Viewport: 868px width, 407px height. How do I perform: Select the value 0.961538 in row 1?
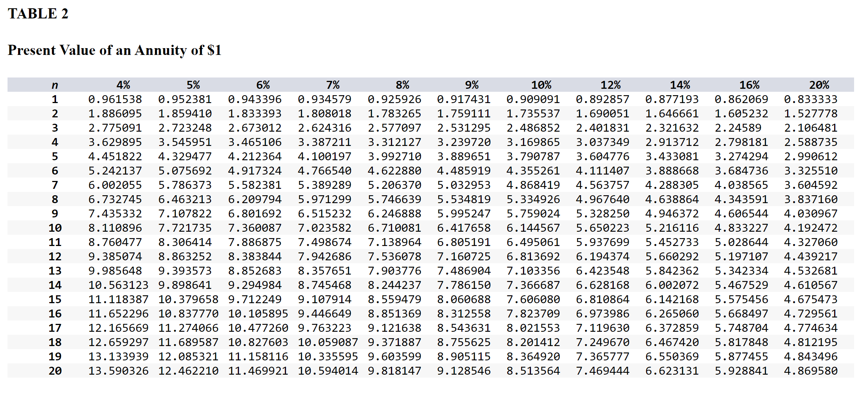[115, 99]
